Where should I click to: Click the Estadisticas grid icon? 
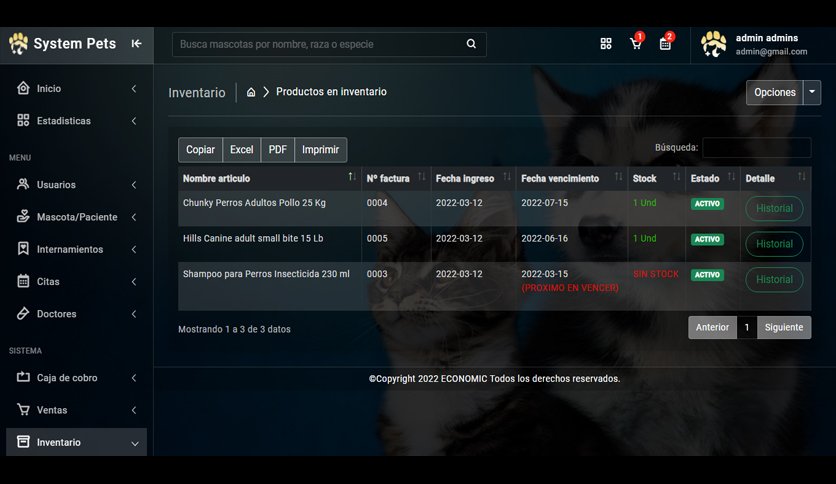tap(23, 120)
